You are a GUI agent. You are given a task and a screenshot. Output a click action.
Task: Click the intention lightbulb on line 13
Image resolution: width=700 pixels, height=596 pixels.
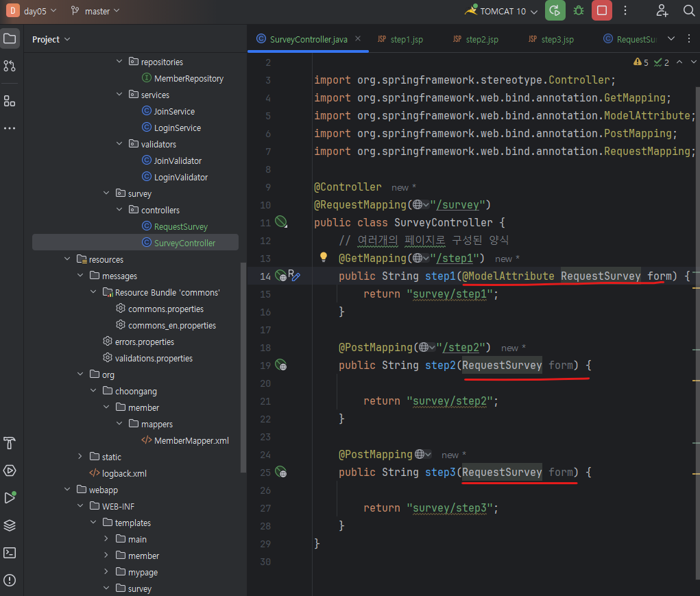(x=324, y=258)
